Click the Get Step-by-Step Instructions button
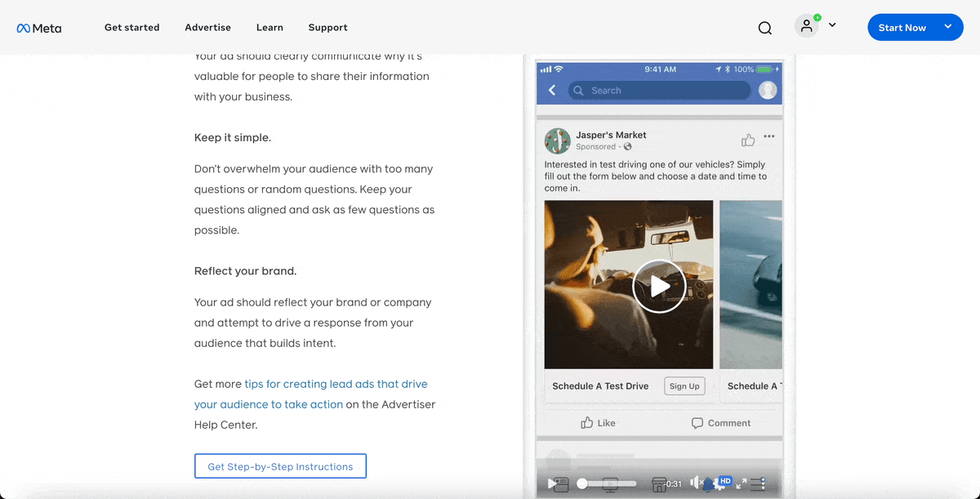 click(x=280, y=466)
